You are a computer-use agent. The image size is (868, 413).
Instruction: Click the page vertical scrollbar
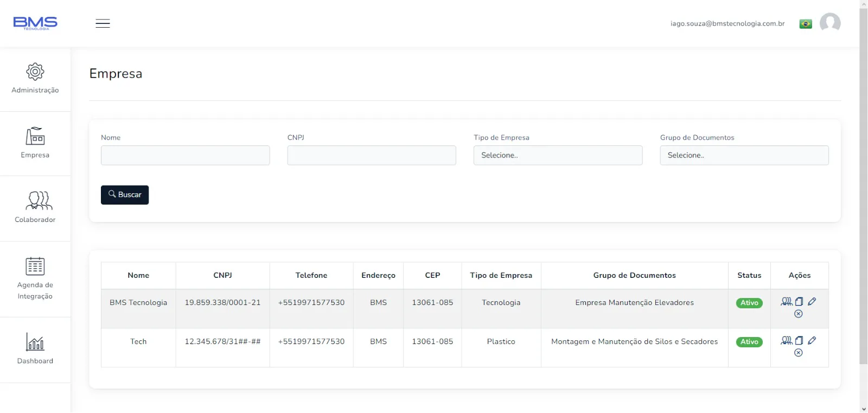tap(863, 185)
